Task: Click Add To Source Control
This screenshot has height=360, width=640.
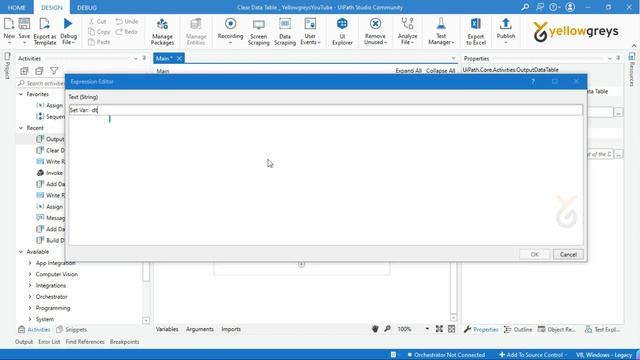Action: click(533, 355)
